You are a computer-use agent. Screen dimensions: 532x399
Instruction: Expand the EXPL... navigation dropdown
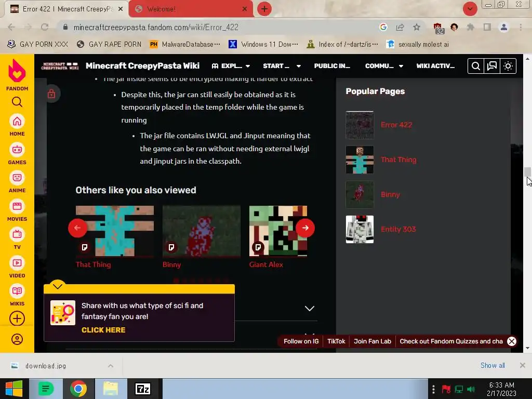(x=231, y=66)
